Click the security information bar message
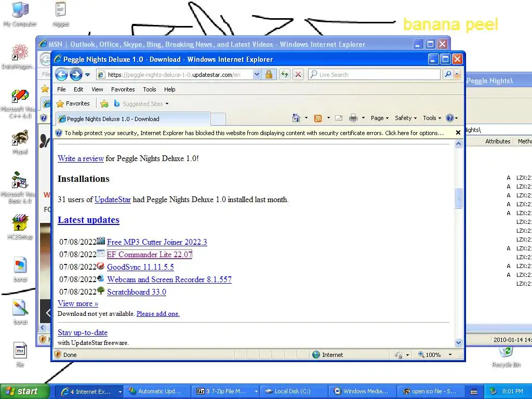The image size is (532, 399). pos(254,133)
